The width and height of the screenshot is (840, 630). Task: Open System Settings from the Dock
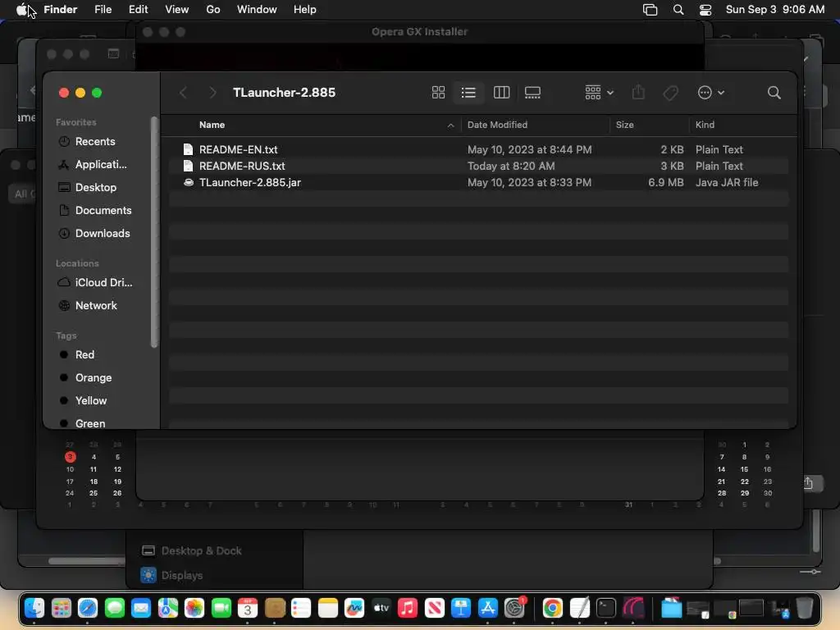point(514,608)
